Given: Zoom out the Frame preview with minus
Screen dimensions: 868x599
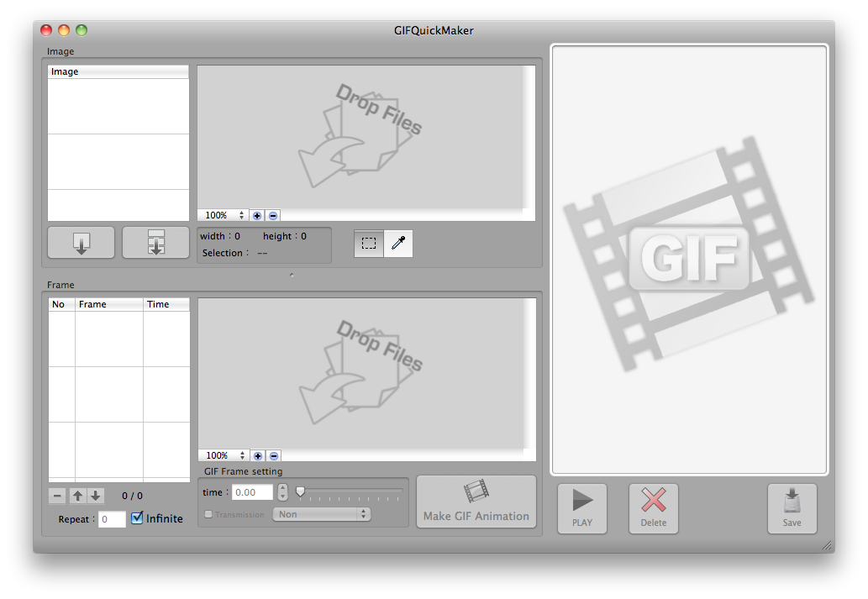Looking at the screenshot, I should [x=273, y=455].
